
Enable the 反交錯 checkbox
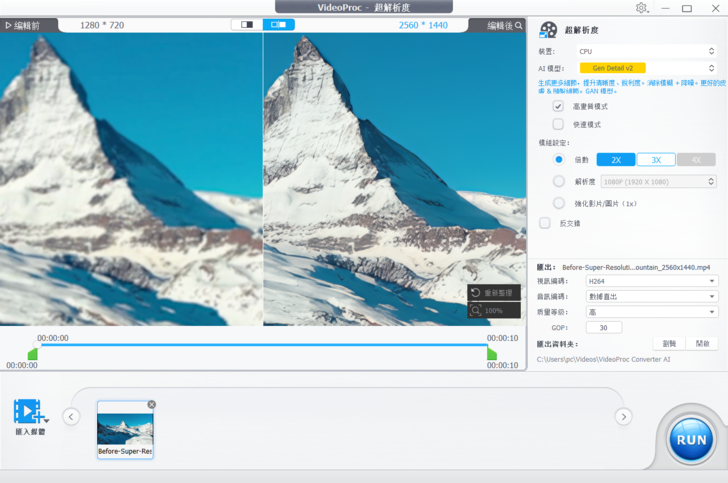(x=545, y=223)
